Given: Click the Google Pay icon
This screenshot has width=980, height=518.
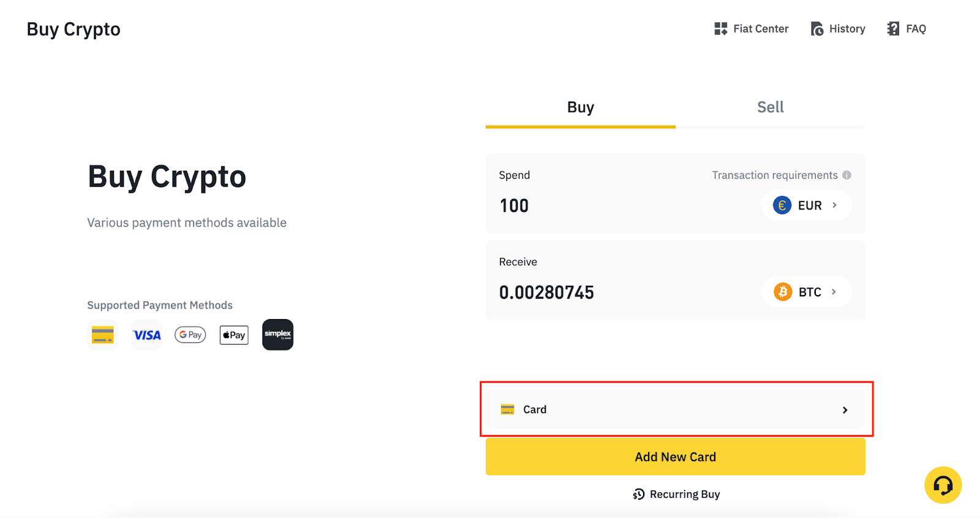Looking at the screenshot, I should (190, 335).
